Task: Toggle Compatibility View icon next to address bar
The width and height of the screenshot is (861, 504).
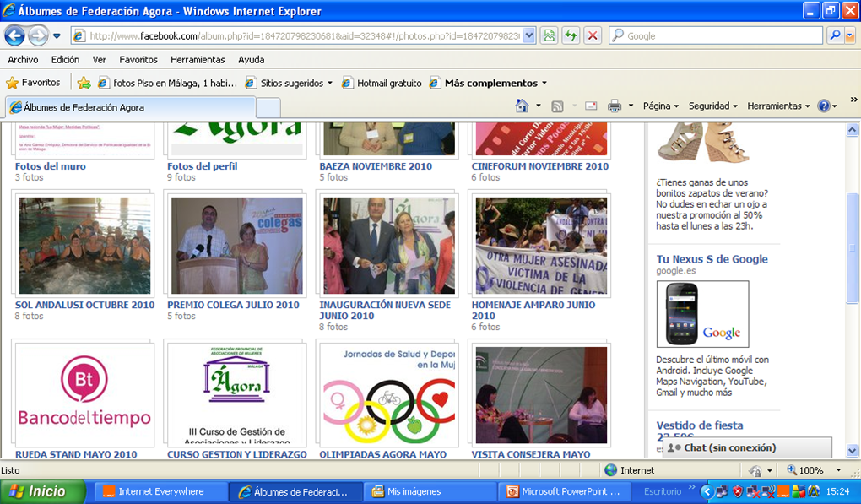Action: click(549, 36)
